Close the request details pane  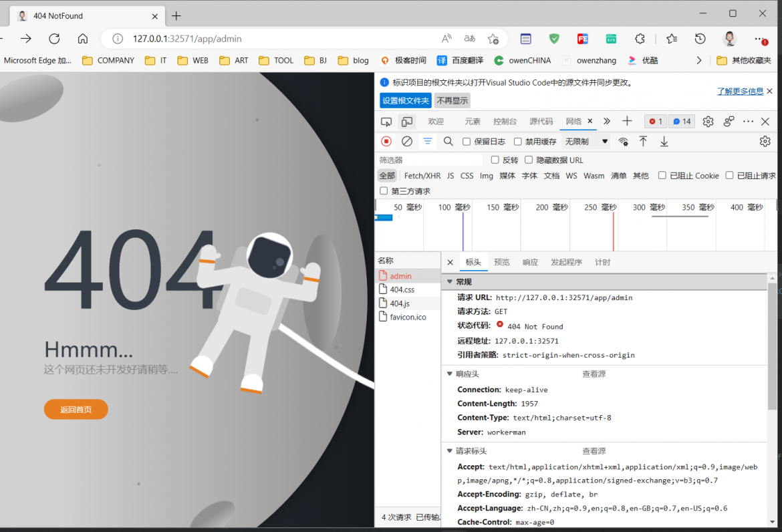[450, 262]
